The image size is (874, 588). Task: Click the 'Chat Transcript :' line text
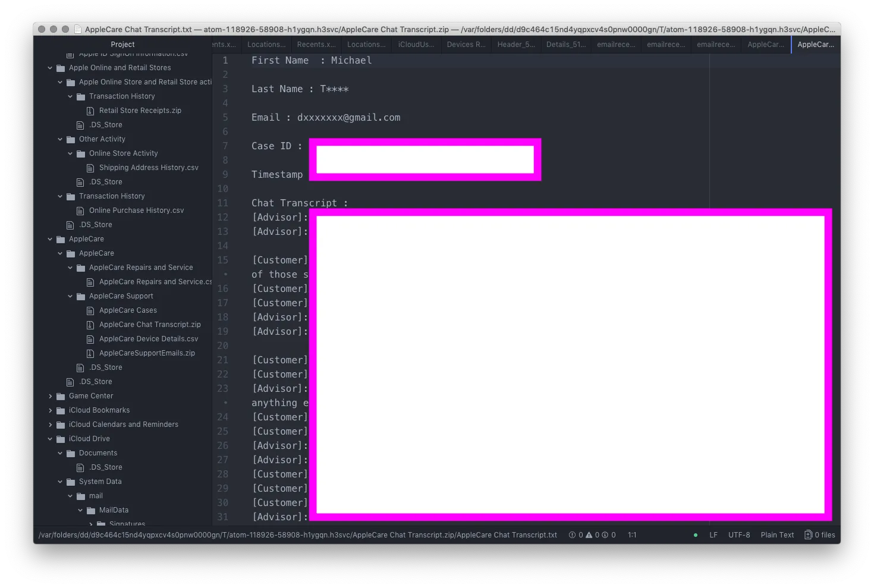300,203
